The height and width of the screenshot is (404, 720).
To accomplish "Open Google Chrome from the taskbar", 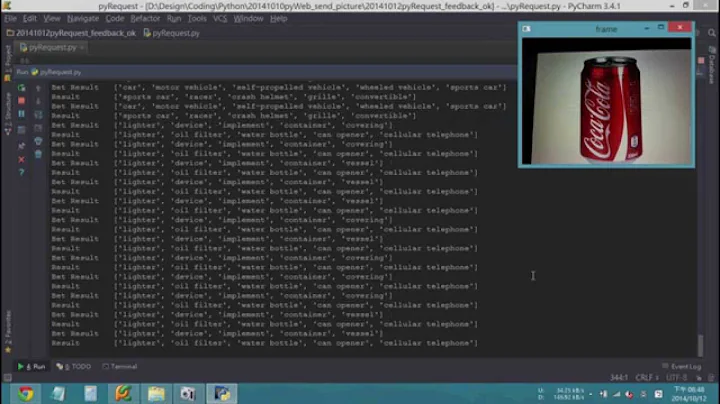I will point(25,393).
